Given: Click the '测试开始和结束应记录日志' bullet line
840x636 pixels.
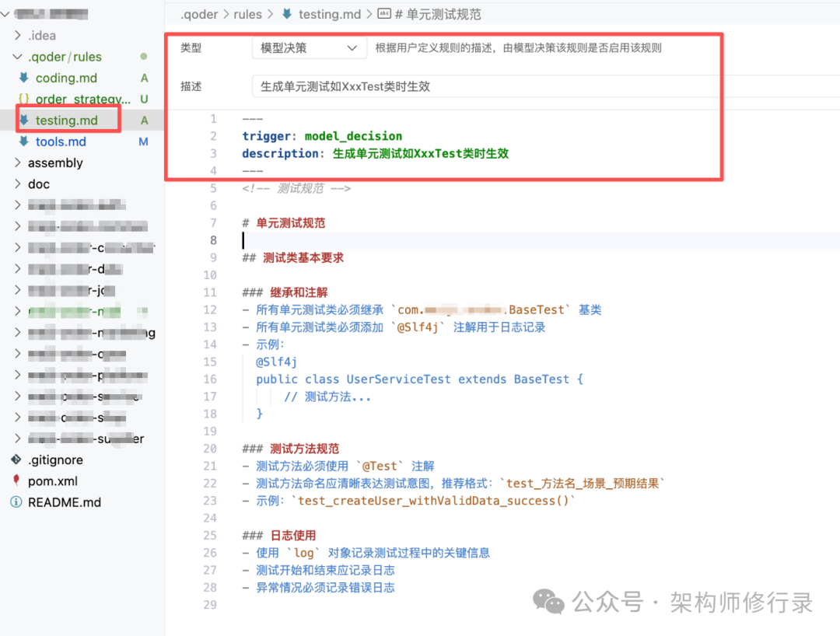Looking at the screenshot, I should (x=318, y=570).
